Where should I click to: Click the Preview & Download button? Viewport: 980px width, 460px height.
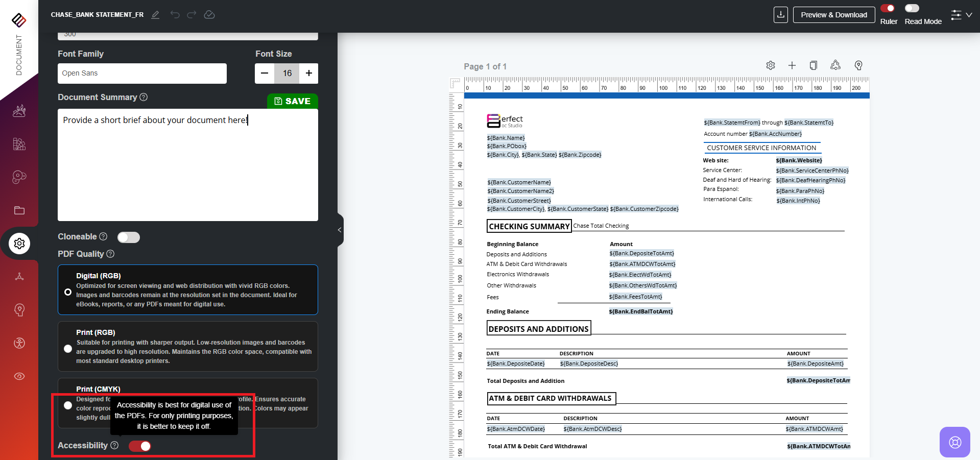(833, 15)
